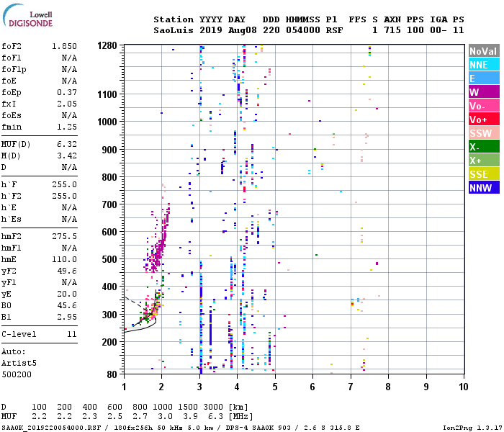Click the Lowell Digisonde logo
This screenshot has width=504, height=432.
coord(27,15)
